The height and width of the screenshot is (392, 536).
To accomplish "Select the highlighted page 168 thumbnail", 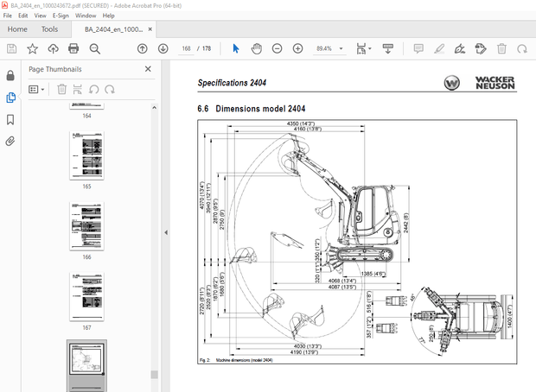I will tap(86, 365).
